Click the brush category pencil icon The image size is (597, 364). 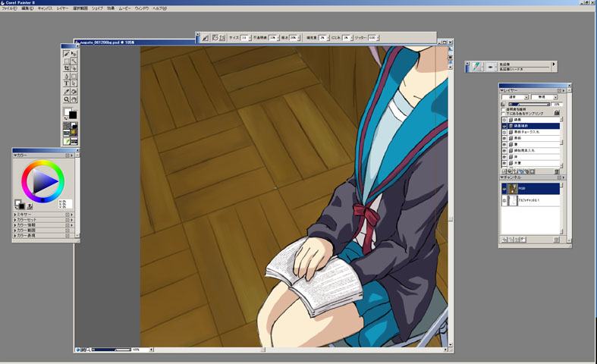pyautogui.click(x=476, y=67)
